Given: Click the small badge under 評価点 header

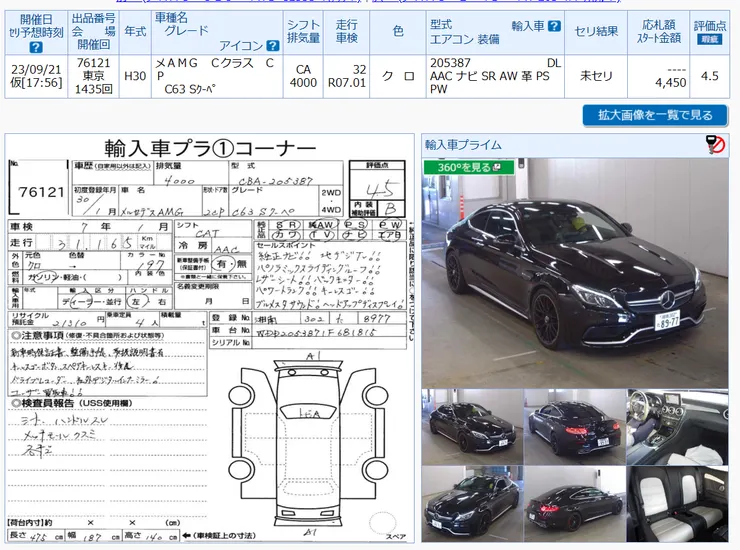Looking at the screenshot, I should pyautogui.click(x=709, y=40).
